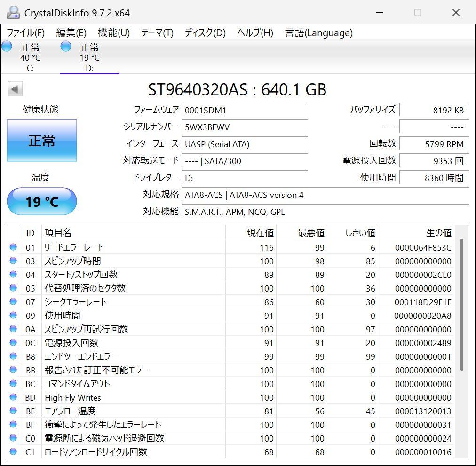This screenshot has width=476, height=466.
Task: Select the D: drive tab at 19 °C
Action: tap(89, 57)
